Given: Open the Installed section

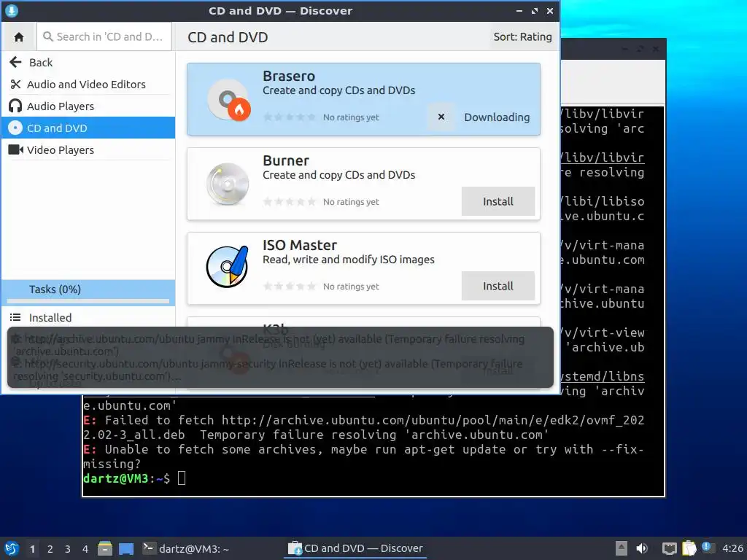Looking at the screenshot, I should click(88, 318).
